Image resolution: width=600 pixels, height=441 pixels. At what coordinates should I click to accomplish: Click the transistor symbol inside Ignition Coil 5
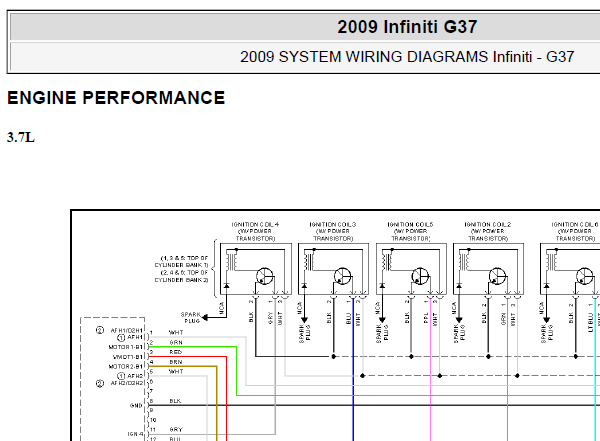click(x=420, y=276)
